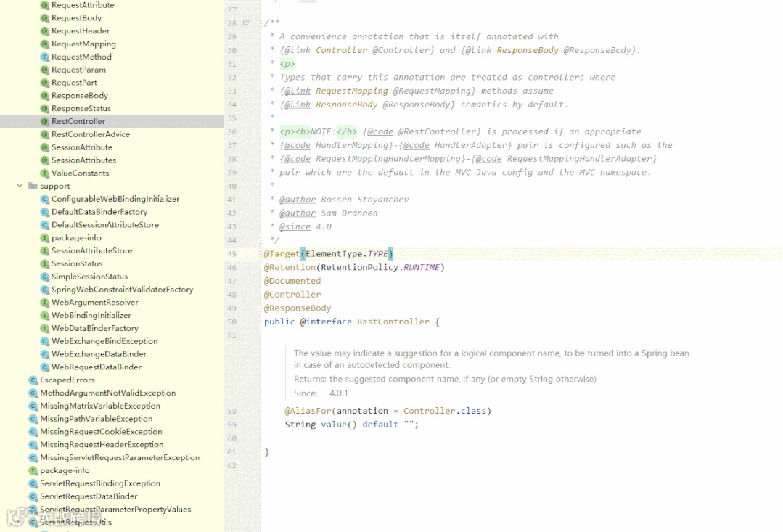Open the RequestMethod enum file
783x532 pixels.
pos(81,57)
